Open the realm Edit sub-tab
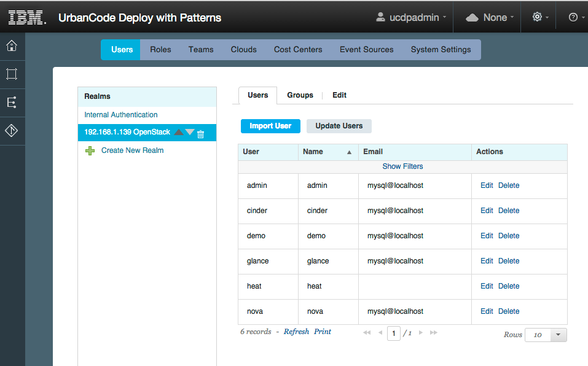 click(x=339, y=95)
